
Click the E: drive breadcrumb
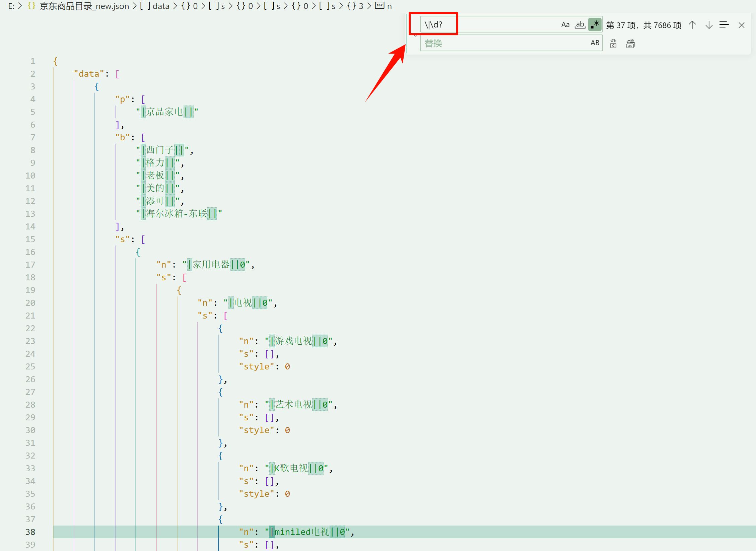(11, 6)
